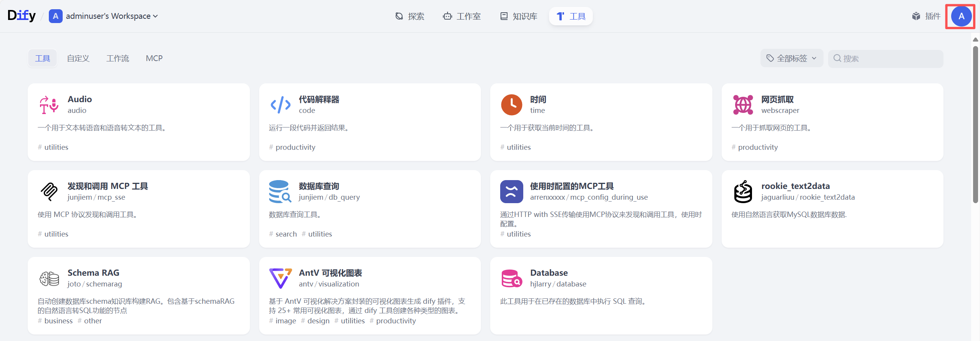
Task: Open the rookie_text2data card title
Action: click(x=795, y=186)
